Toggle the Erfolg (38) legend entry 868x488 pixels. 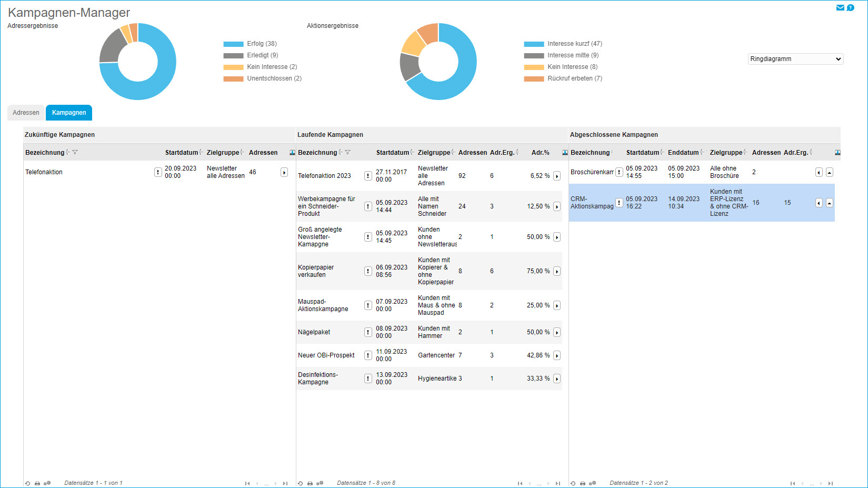(x=262, y=44)
